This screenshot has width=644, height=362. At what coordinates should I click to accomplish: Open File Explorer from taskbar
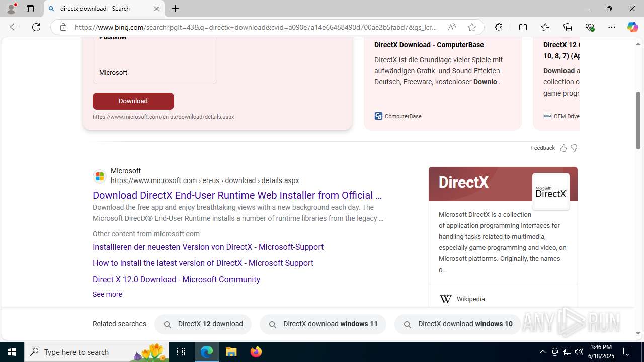[231, 352]
